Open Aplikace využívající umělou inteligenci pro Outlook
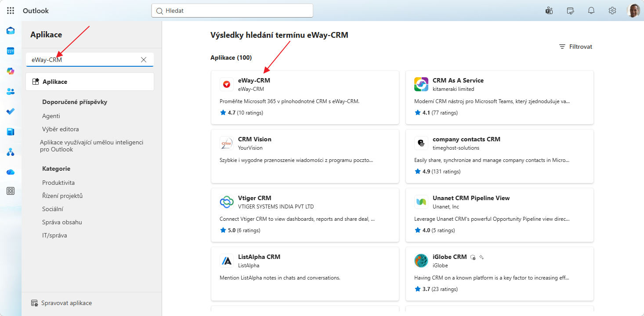 (91, 146)
